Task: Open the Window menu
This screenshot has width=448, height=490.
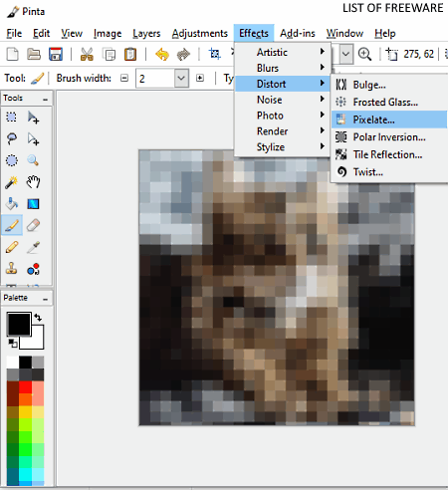Action: pyautogui.click(x=344, y=33)
